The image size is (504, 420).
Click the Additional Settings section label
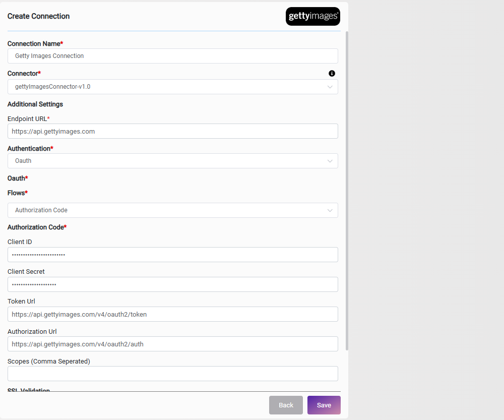(35, 104)
